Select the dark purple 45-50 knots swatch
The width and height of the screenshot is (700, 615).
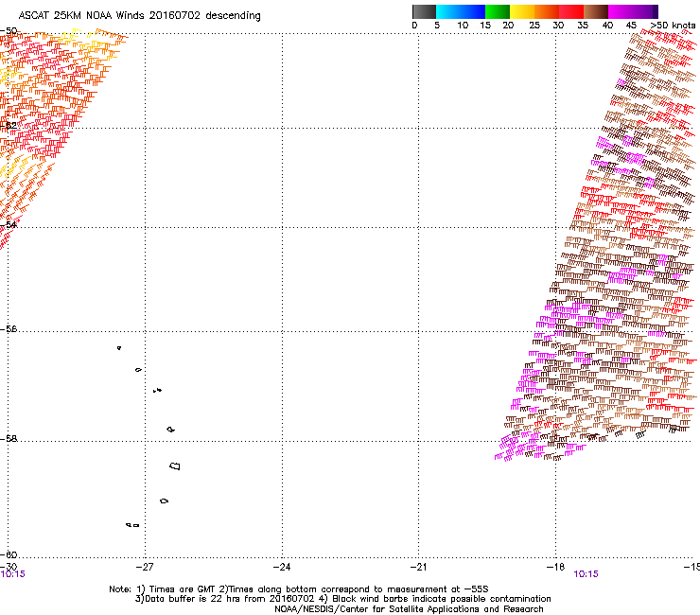click(x=645, y=11)
